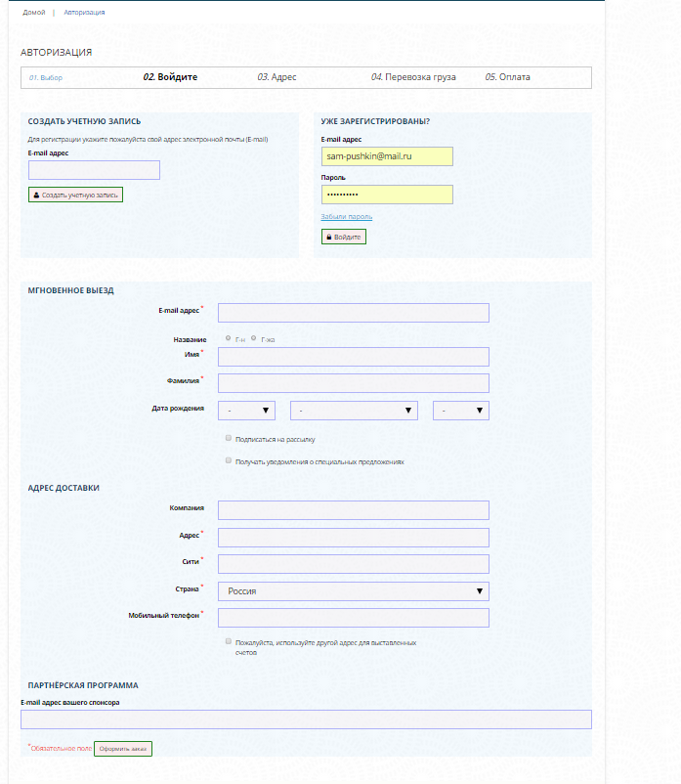Click the Уже зарегистрированы? heading
This screenshot has width=681, height=784.
point(375,121)
